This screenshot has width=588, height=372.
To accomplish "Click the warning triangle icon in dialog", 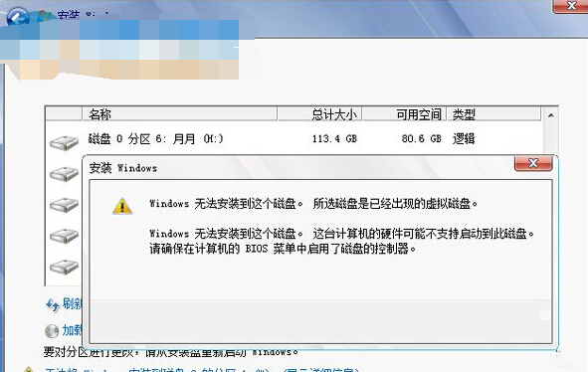I will point(122,206).
